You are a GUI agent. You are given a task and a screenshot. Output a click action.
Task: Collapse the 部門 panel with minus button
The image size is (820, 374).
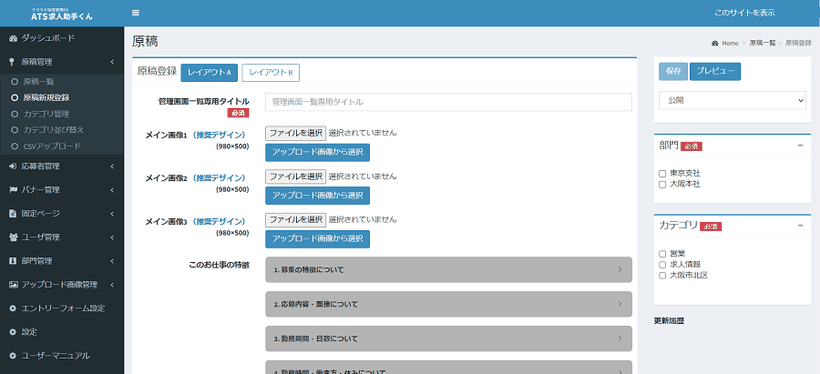(x=800, y=145)
